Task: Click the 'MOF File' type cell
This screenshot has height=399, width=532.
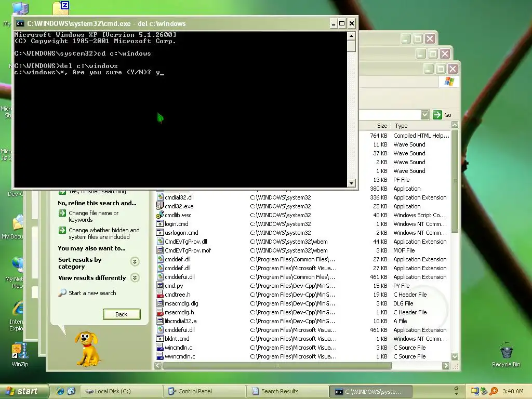Action: pyautogui.click(x=404, y=250)
